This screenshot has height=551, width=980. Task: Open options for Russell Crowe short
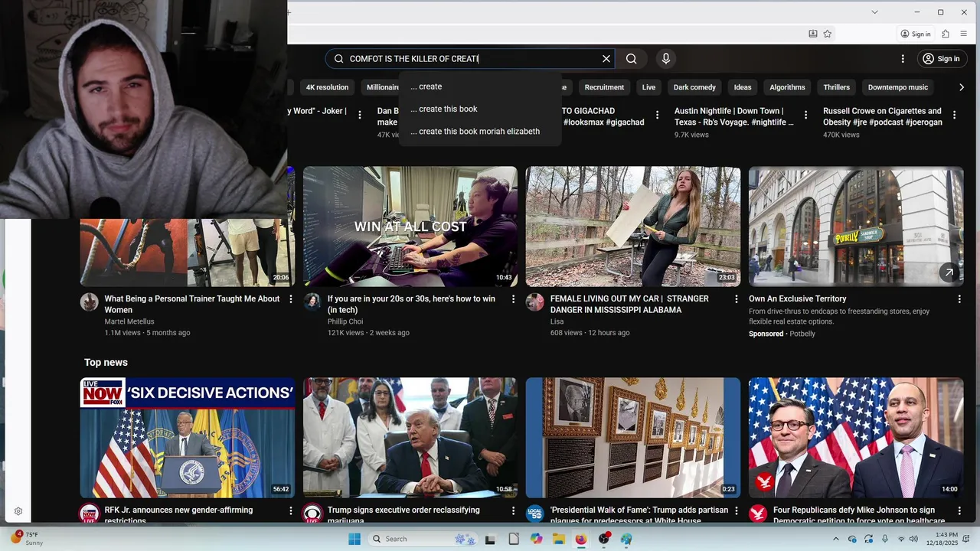point(954,116)
